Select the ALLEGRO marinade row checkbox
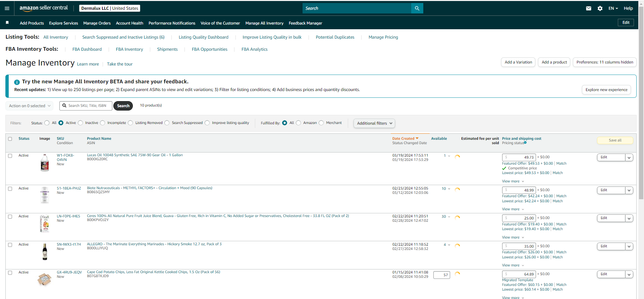The width and height of the screenshot is (644, 299). (x=10, y=245)
